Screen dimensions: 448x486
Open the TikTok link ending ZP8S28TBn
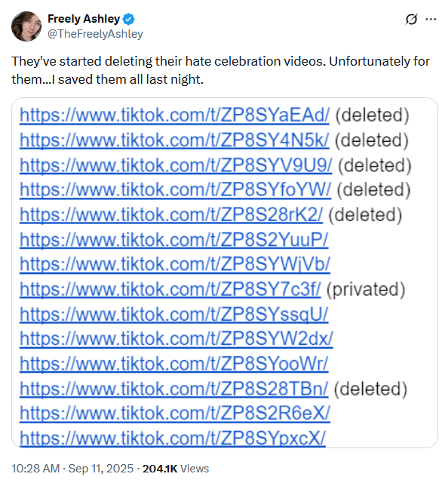click(x=173, y=389)
